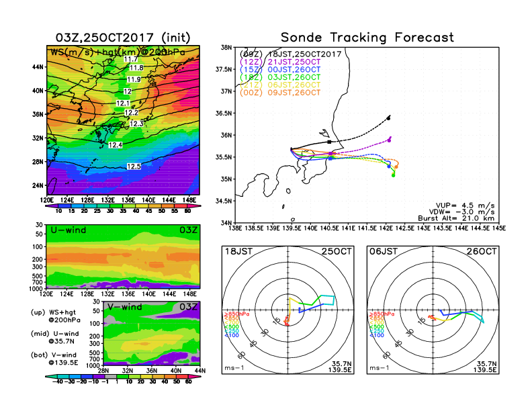
Task: Click the "VUP= 4.5 m/s" value
Action: click(x=465, y=205)
